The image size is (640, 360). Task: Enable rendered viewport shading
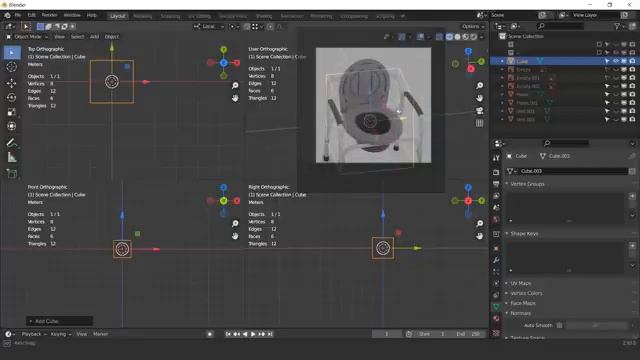pos(473,37)
